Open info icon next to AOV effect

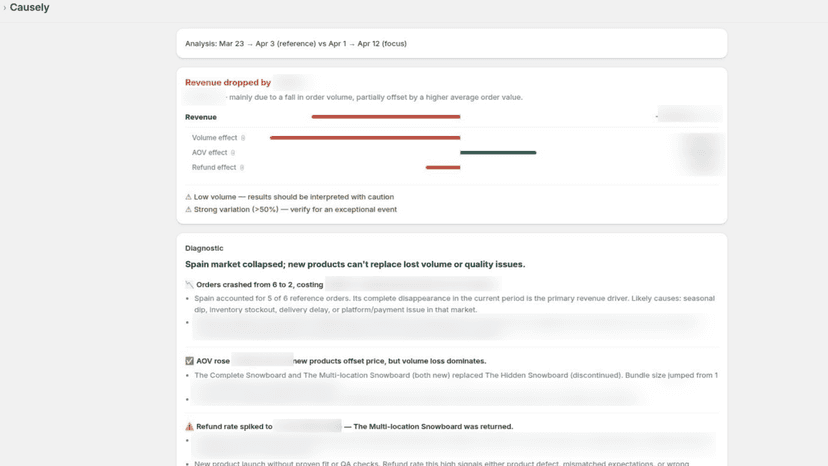pos(232,153)
